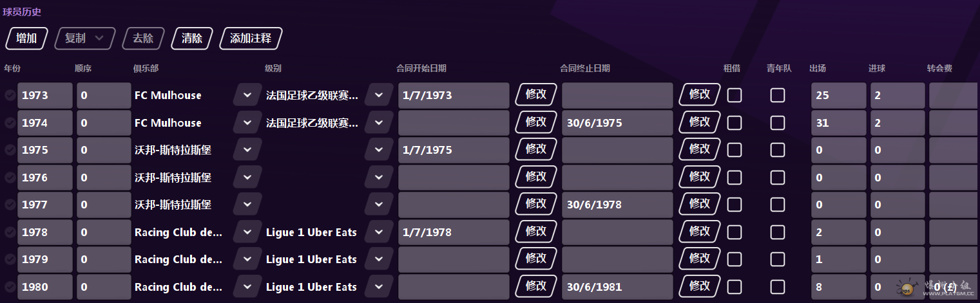Click the checkmark icon beside year 1976
The height and width of the screenshot is (303, 980).
(10, 178)
